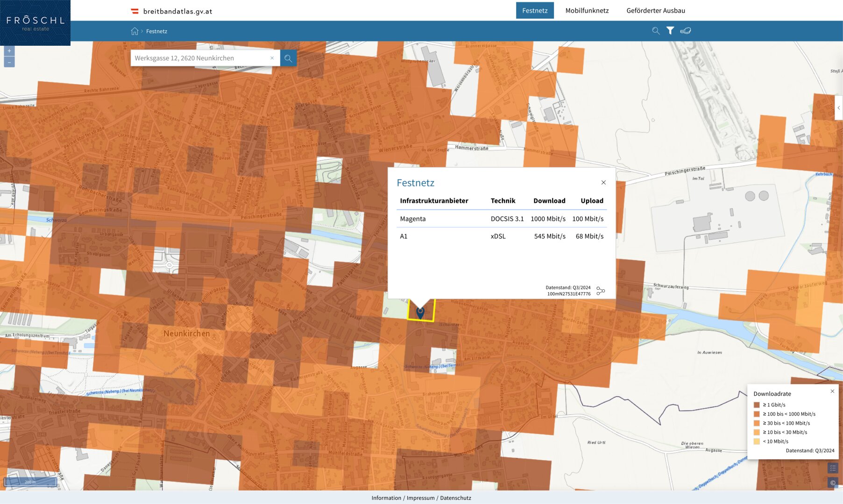Toggle the copyright info button
The image size is (843, 504).
tap(833, 483)
